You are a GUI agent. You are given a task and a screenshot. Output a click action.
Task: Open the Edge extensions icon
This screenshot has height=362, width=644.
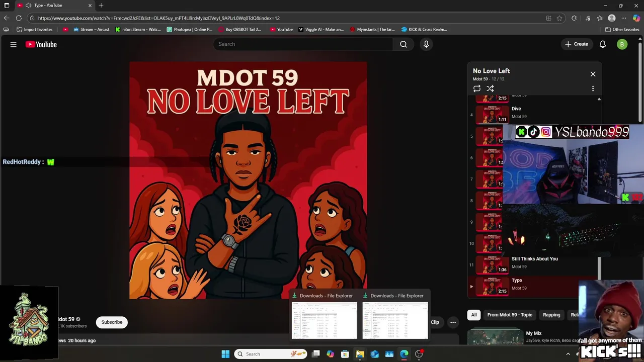point(574,18)
